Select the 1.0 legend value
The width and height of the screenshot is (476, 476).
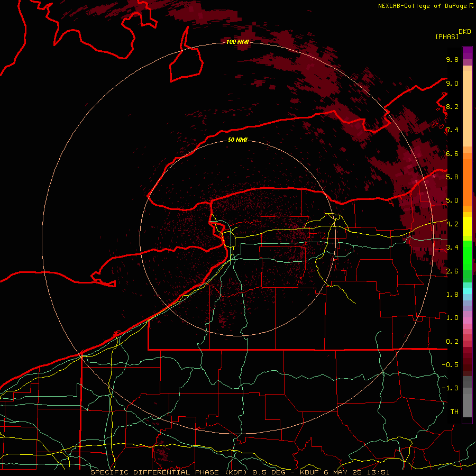[452, 318]
